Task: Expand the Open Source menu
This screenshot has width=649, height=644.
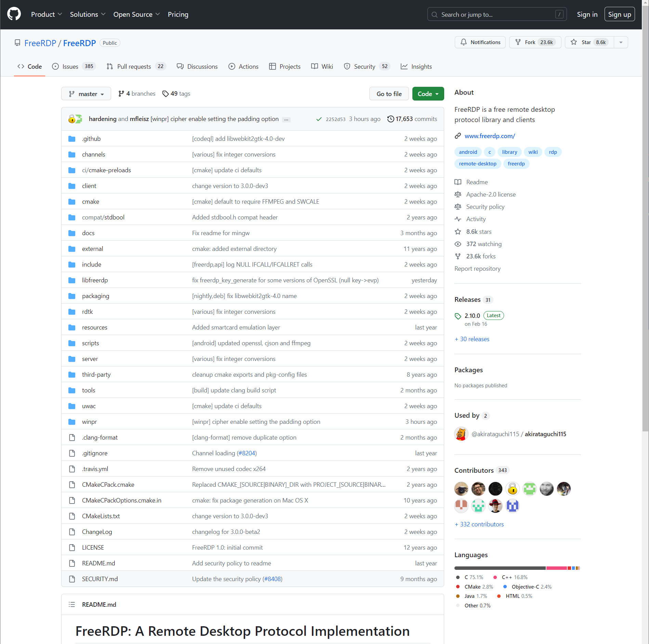Action: 136,14
